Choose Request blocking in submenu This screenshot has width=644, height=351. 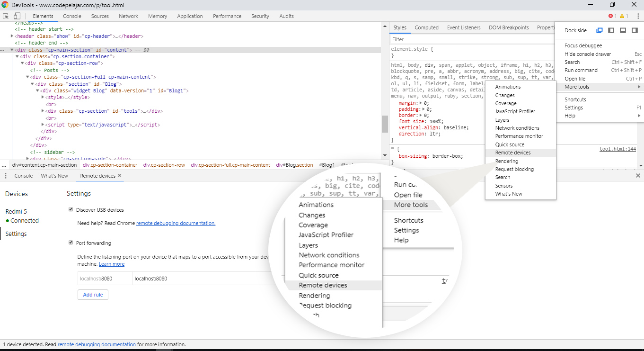[x=520, y=169]
